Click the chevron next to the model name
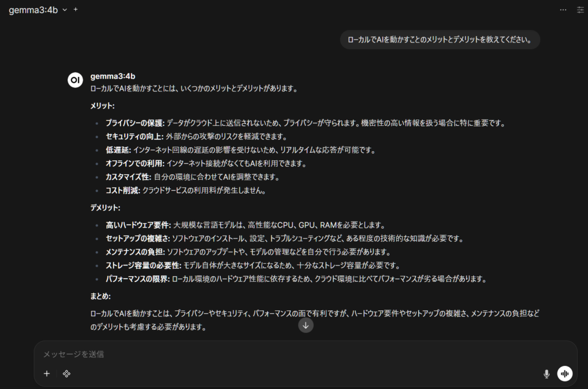The width and height of the screenshot is (588, 389). tap(64, 10)
